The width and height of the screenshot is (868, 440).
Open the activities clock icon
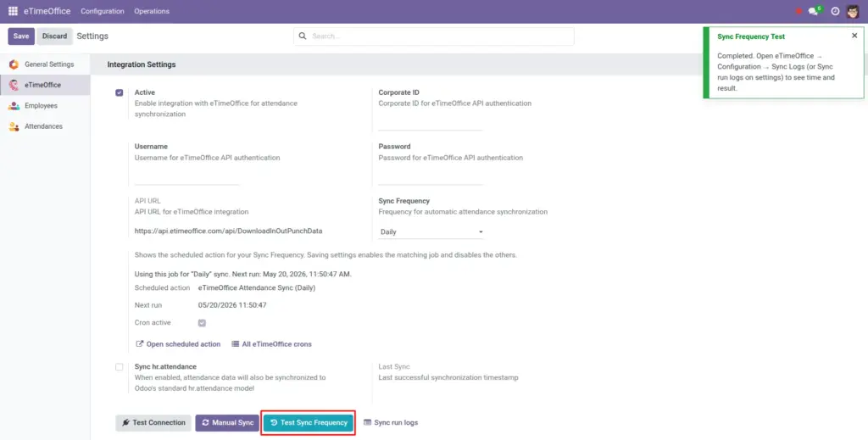[x=835, y=11]
